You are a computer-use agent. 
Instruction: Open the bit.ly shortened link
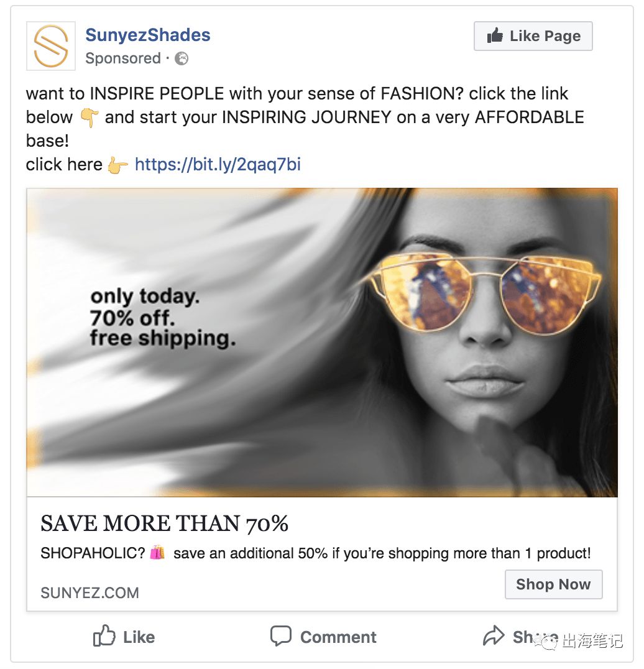click(x=218, y=165)
